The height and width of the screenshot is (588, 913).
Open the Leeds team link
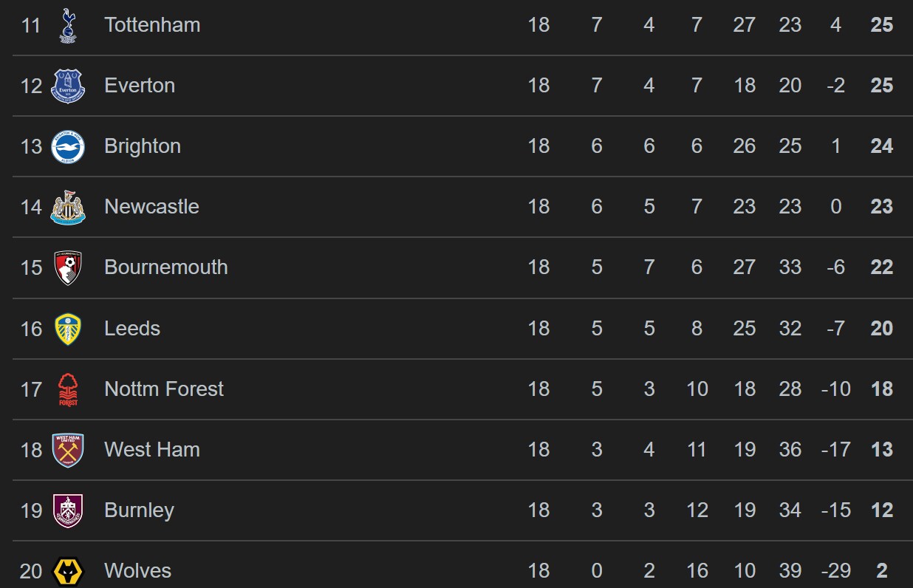132,329
